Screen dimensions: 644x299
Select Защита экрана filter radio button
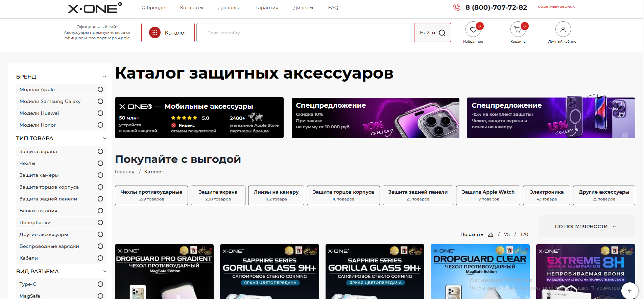pos(100,151)
